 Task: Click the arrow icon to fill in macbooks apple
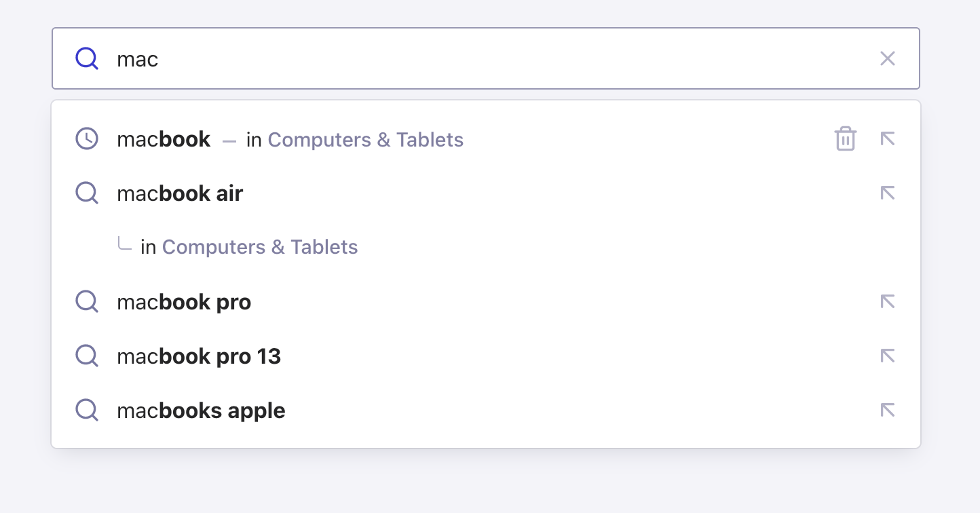pos(887,410)
